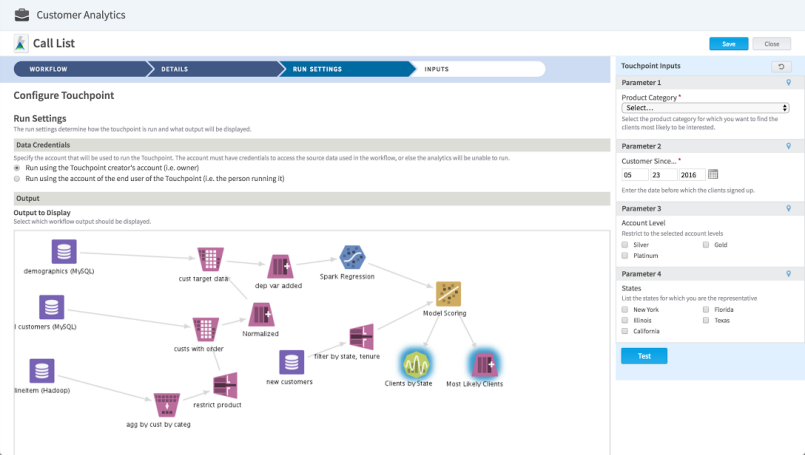Screen dimensions: 805x455
Task: Check the California state checkbox
Action: point(625,332)
